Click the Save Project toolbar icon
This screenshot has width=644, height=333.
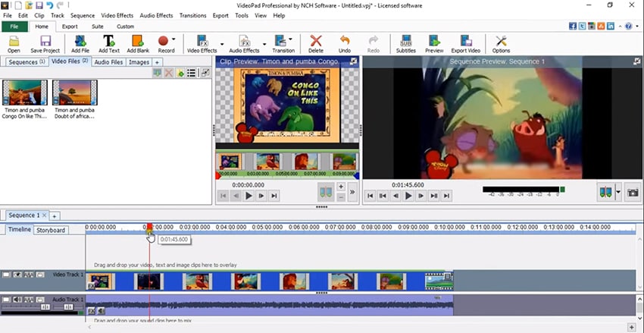pos(45,44)
